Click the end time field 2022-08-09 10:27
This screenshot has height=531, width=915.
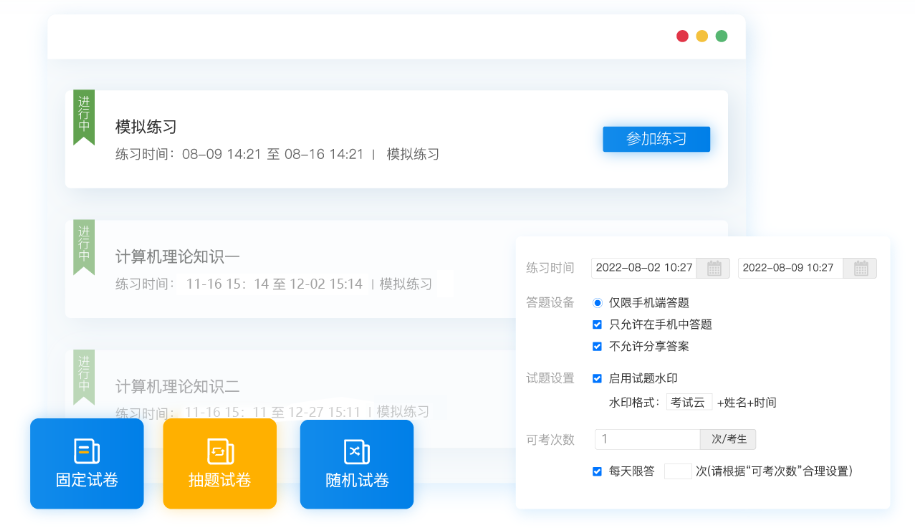(x=790, y=268)
